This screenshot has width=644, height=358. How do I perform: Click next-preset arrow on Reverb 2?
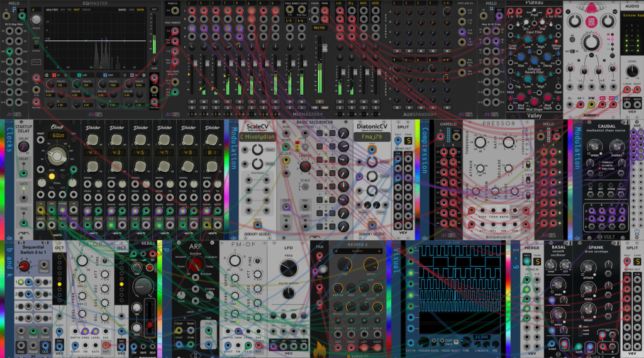(379, 251)
